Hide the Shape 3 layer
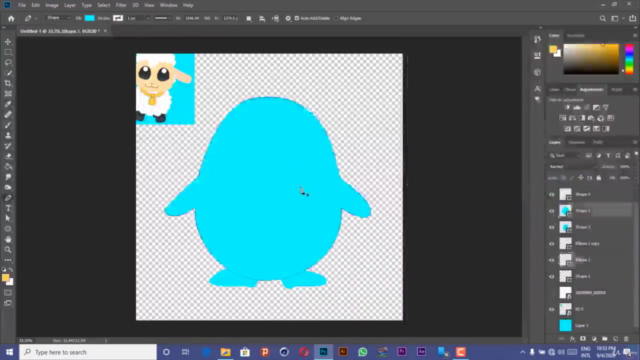The height and width of the screenshot is (360, 640). [551, 211]
